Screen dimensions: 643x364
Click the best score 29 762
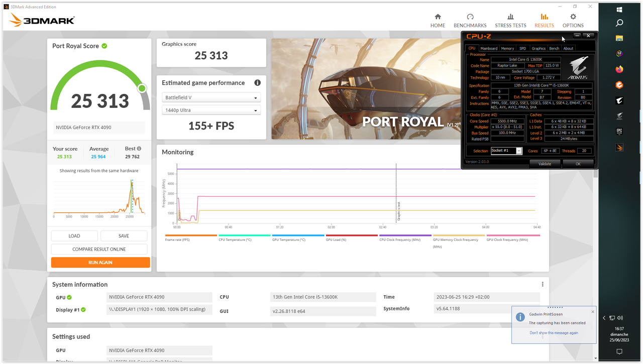pyautogui.click(x=133, y=157)
